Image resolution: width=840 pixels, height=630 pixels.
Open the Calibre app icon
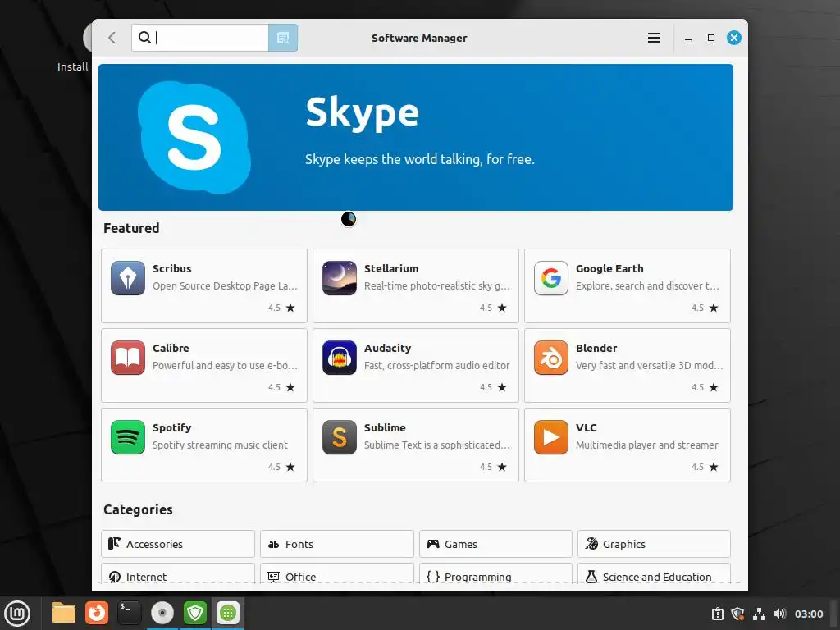click(x=127, y=358)
